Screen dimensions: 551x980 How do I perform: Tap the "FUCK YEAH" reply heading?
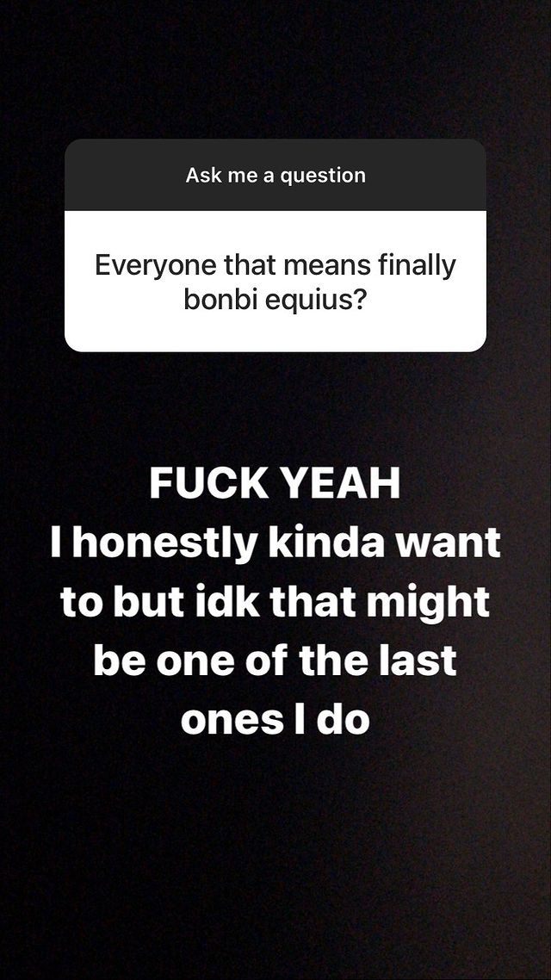[x=275, y=484]
